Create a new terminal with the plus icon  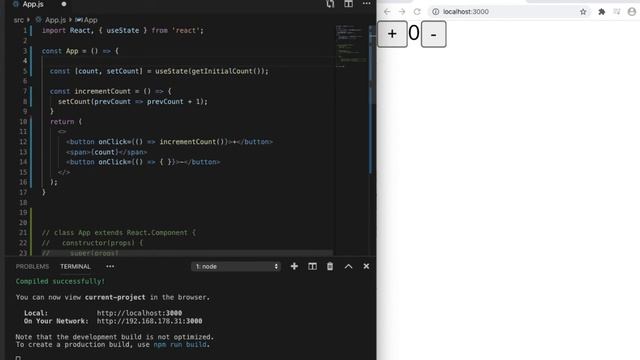[x=294, y=267]
